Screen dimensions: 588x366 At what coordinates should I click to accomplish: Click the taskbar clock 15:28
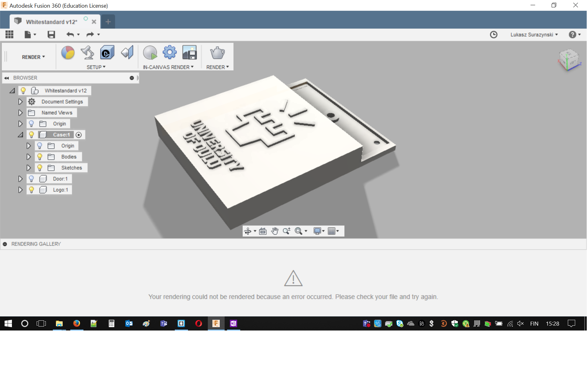coord(552,324)
